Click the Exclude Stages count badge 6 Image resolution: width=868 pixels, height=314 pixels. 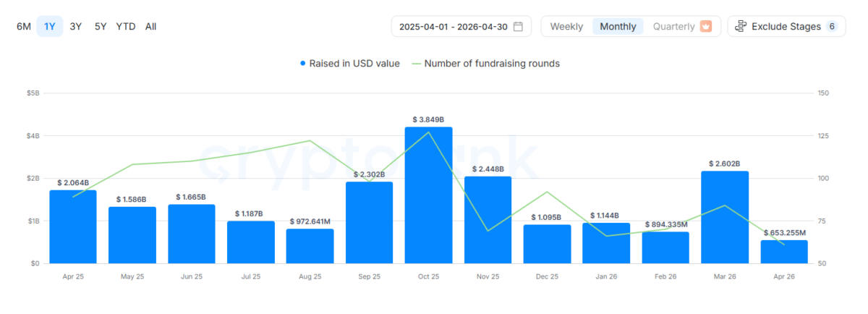[x=832, y=27]
